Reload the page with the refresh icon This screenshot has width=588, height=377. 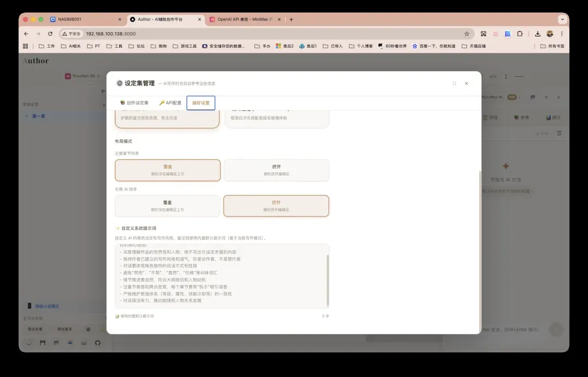[x=50, y=34]
